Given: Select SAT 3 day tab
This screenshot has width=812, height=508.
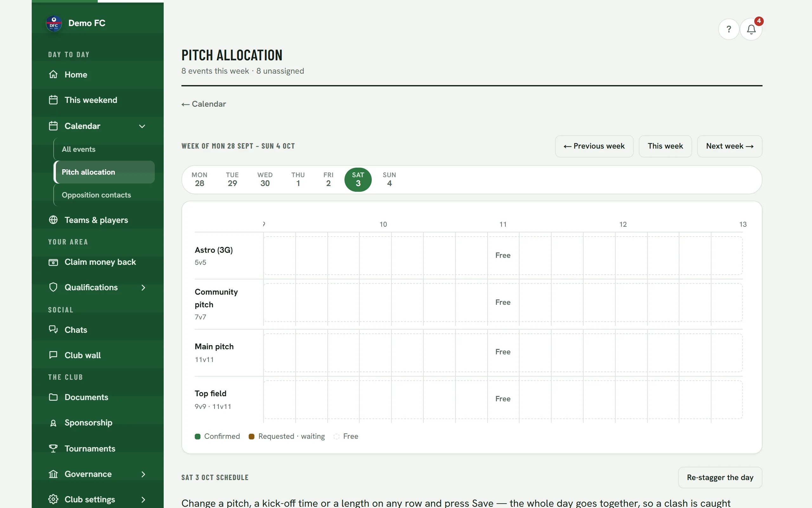Looking at the screenshot, I should [x=358, y=179].
